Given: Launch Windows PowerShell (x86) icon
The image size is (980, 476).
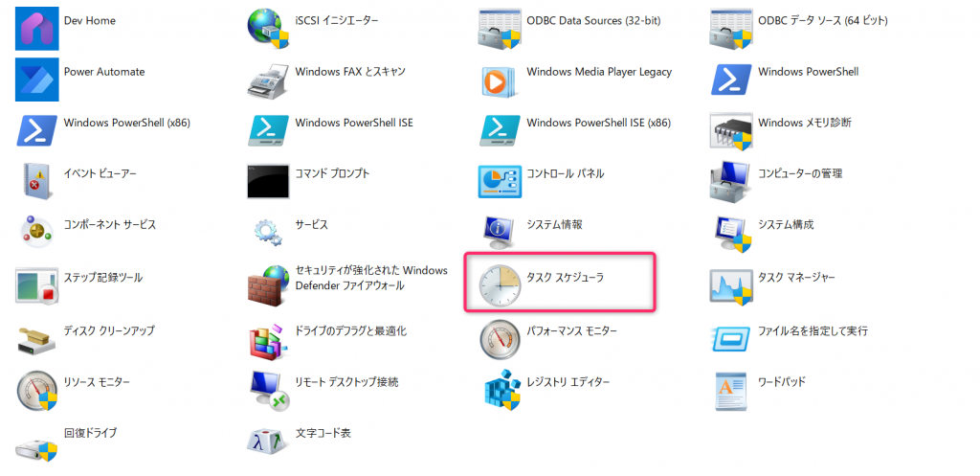Looking at the screenshot, I should tap(37, 130).
